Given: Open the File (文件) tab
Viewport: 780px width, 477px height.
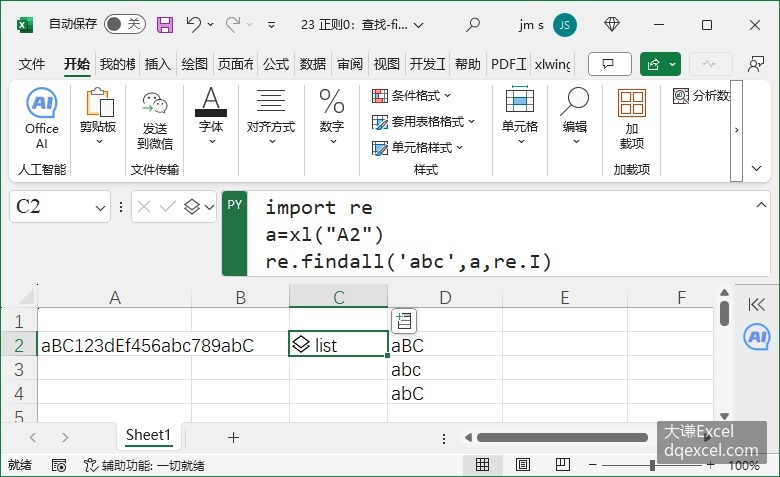Looking at the screenshot, I should (x=32, y=64).
